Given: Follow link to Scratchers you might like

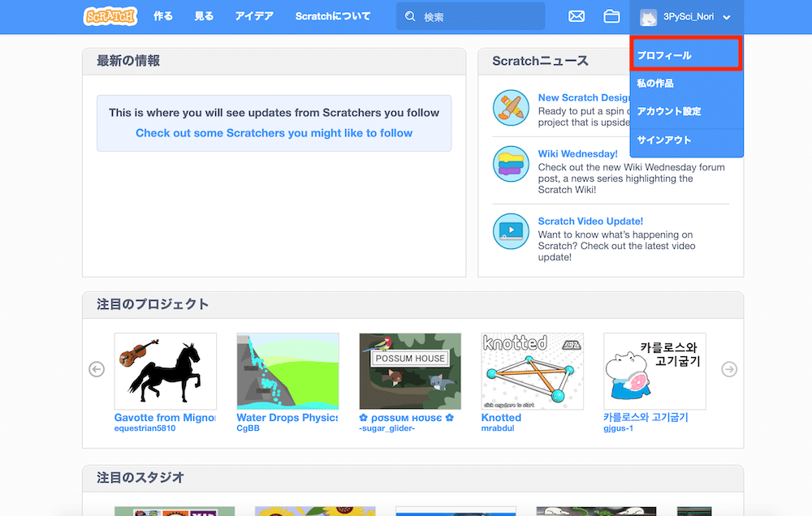Looking at the screenshot, I should point(274,133).
